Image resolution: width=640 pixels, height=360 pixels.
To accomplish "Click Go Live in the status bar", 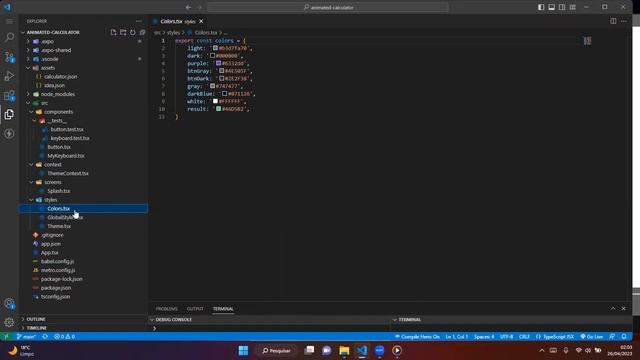I will point(591,337).
